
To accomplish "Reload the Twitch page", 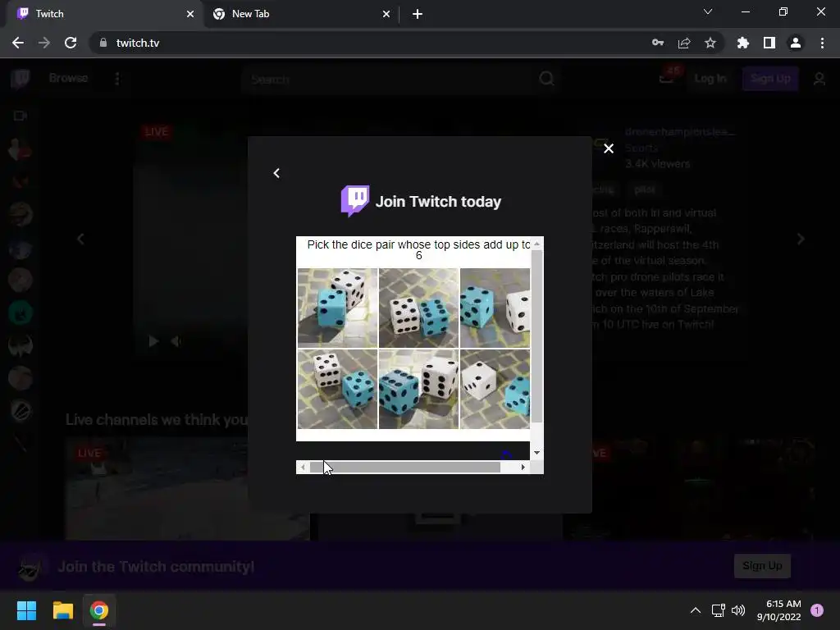I will click(x=71, y=43).
